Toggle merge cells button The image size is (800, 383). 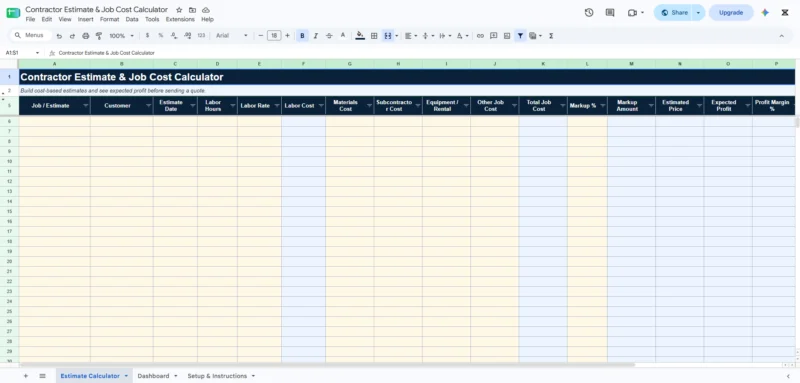pyautogui.click(x=388, y=36)
